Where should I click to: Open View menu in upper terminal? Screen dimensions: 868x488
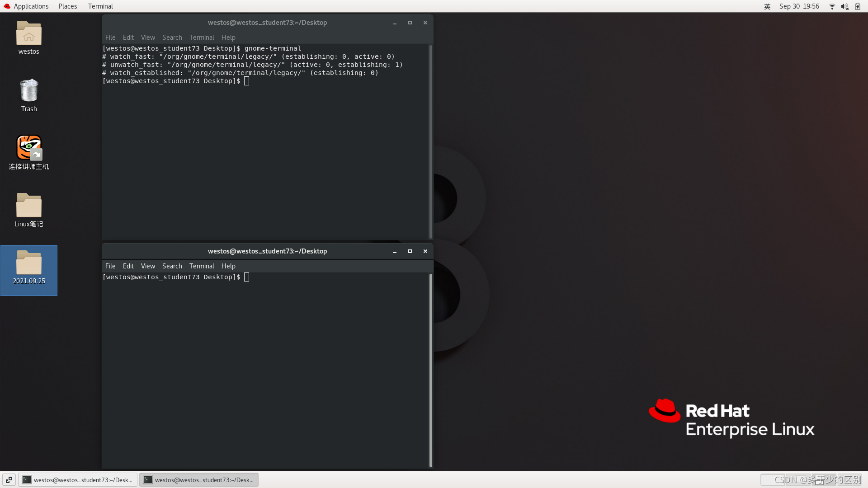pos(147,38)
